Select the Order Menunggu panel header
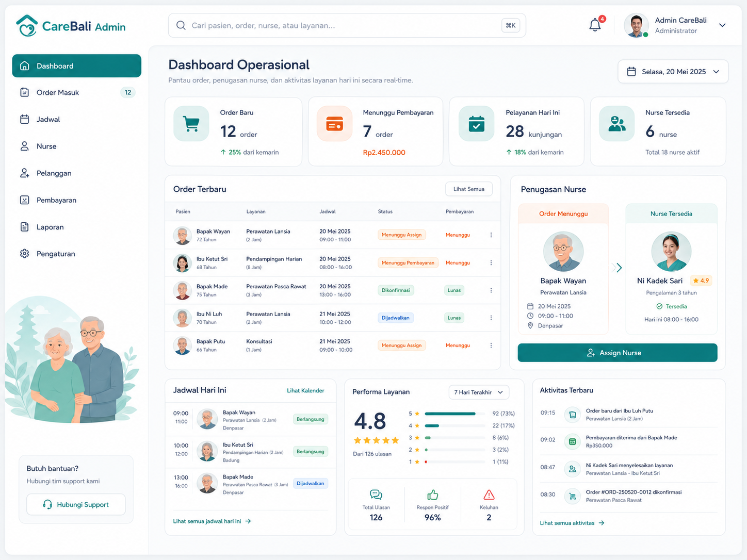Image resolution: width=747 pixels, height=560 pixels. coord(563,213)
